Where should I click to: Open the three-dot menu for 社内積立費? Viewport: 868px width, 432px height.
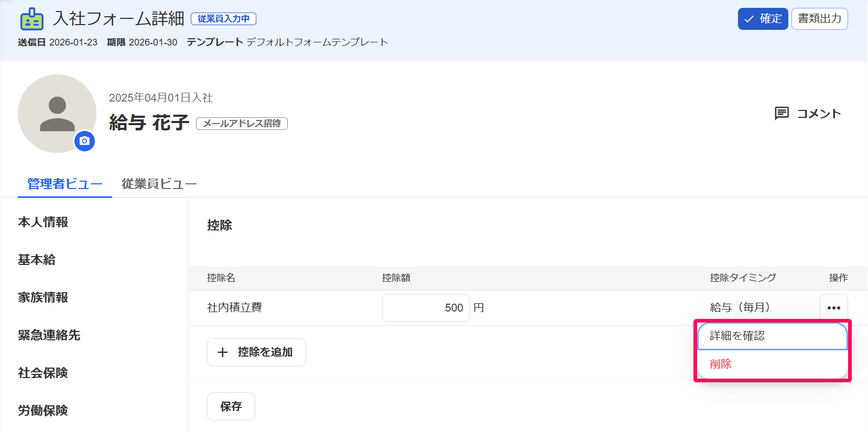(x=833, y=308)
